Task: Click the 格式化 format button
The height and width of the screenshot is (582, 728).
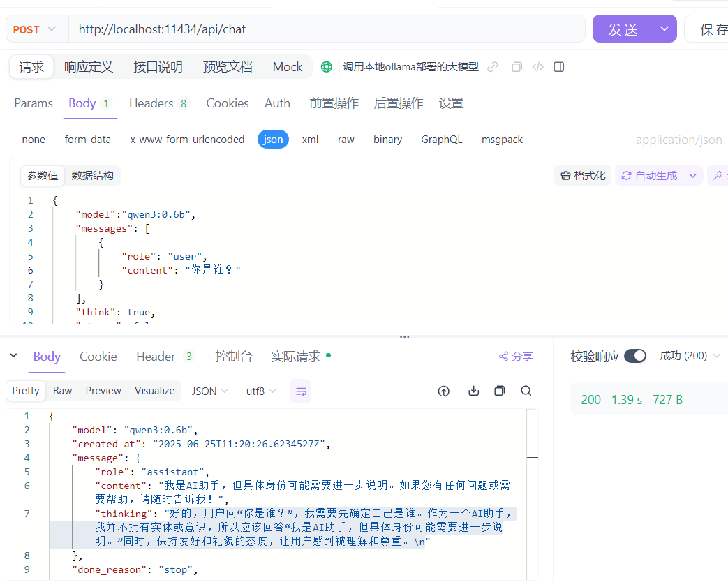Action: point(583,175)
